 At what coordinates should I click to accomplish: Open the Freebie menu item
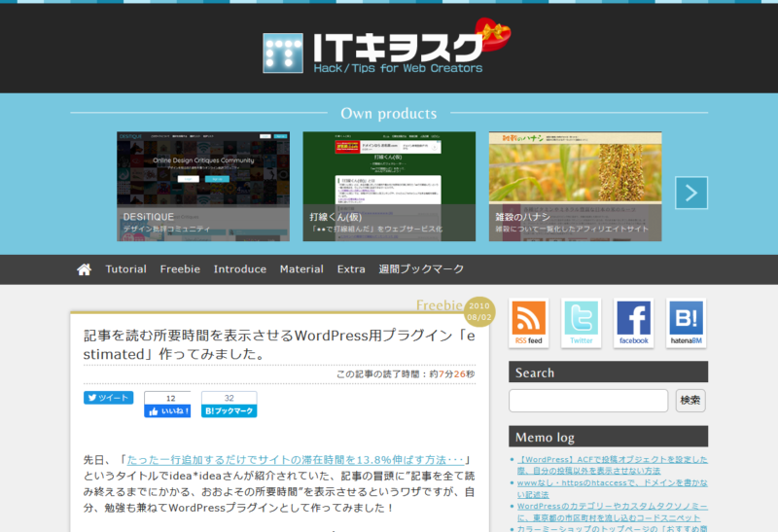180,269
